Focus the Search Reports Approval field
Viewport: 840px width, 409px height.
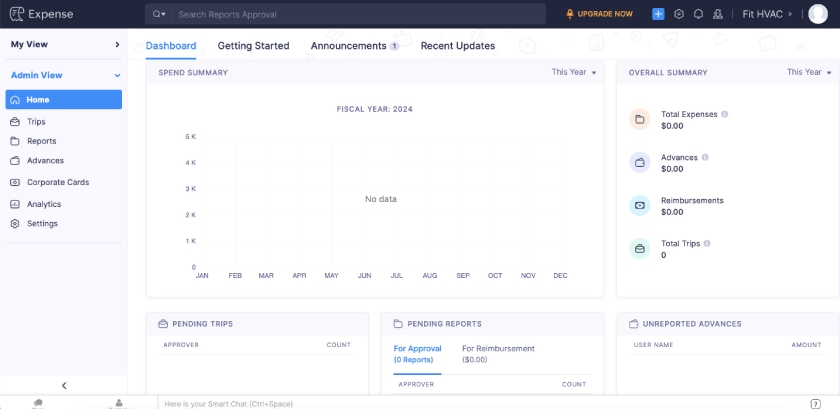(x=358, y=14)
